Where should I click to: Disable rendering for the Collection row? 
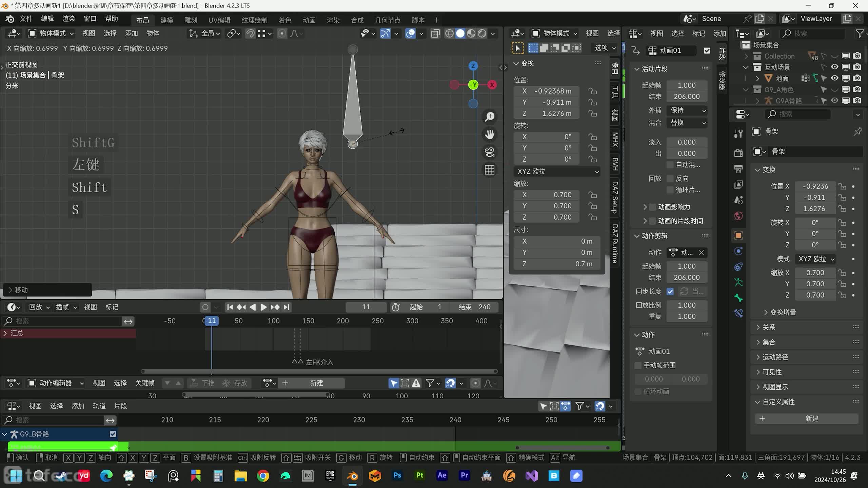(x=857, y=56)
